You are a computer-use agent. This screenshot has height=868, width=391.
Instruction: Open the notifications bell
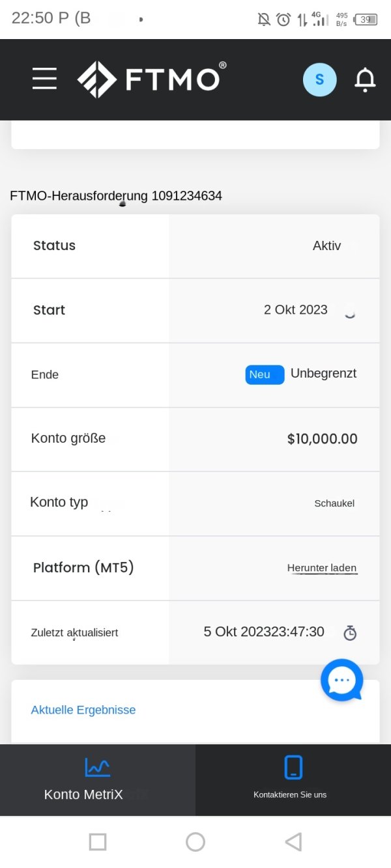[x=365, y=79]
